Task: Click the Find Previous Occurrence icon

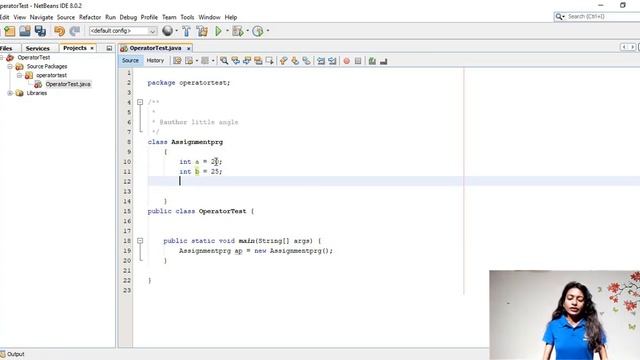Action: [x=236, y=61]
